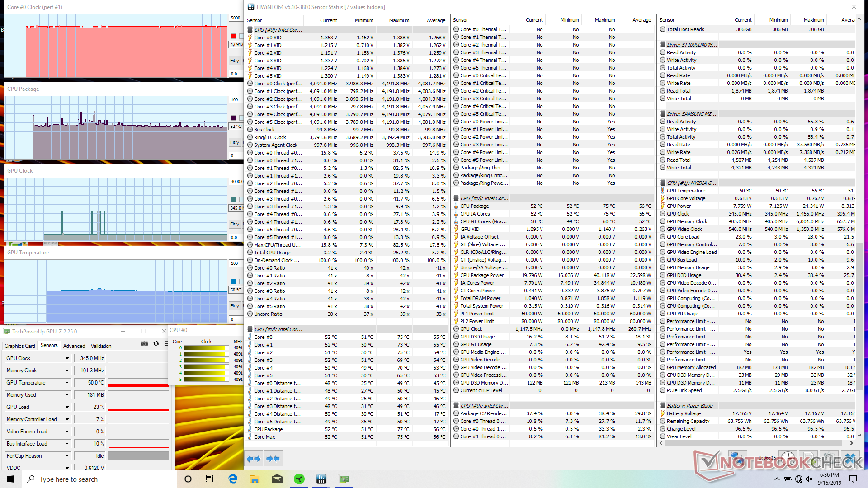
Task: Click Fit y button on GPU Clock graph
Action: coord(234,224)
